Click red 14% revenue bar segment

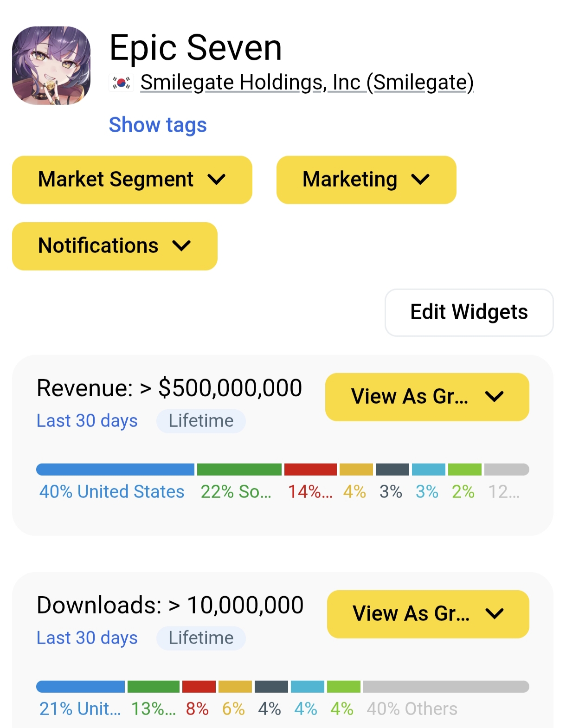(310, 470)
